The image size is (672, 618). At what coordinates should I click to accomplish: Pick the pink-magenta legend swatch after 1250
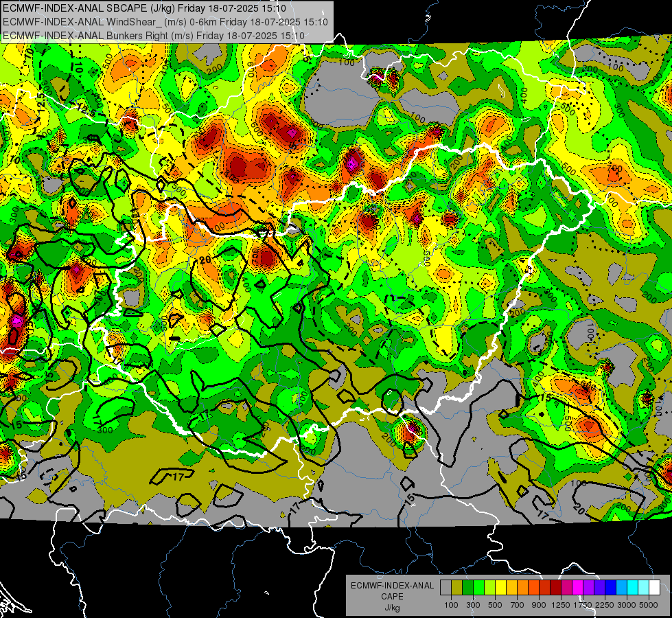[x=566, y=587]
